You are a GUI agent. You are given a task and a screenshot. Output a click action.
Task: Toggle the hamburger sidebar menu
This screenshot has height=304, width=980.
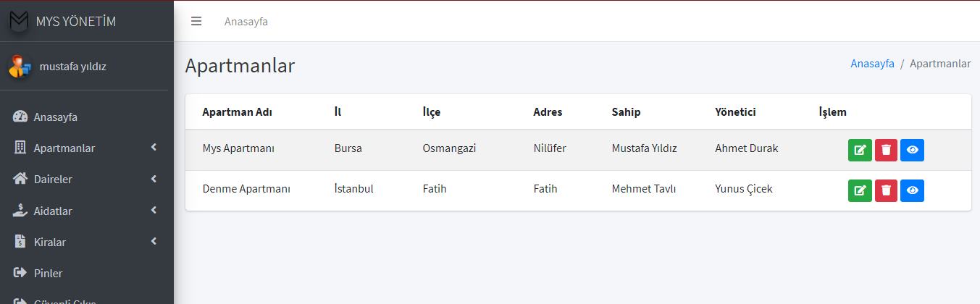[196, 21]
